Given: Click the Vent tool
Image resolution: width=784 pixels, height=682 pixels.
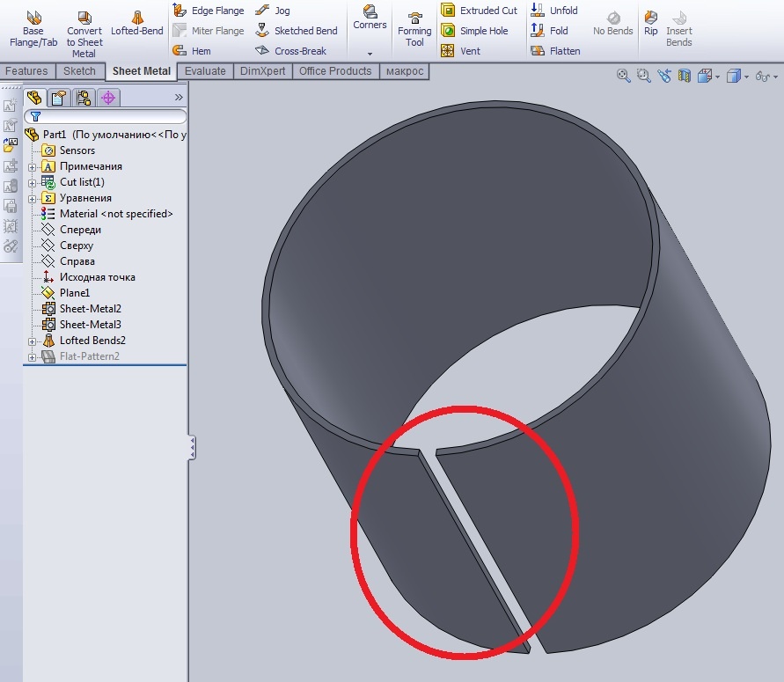Looking at the screenshot, I should point(460,50).
